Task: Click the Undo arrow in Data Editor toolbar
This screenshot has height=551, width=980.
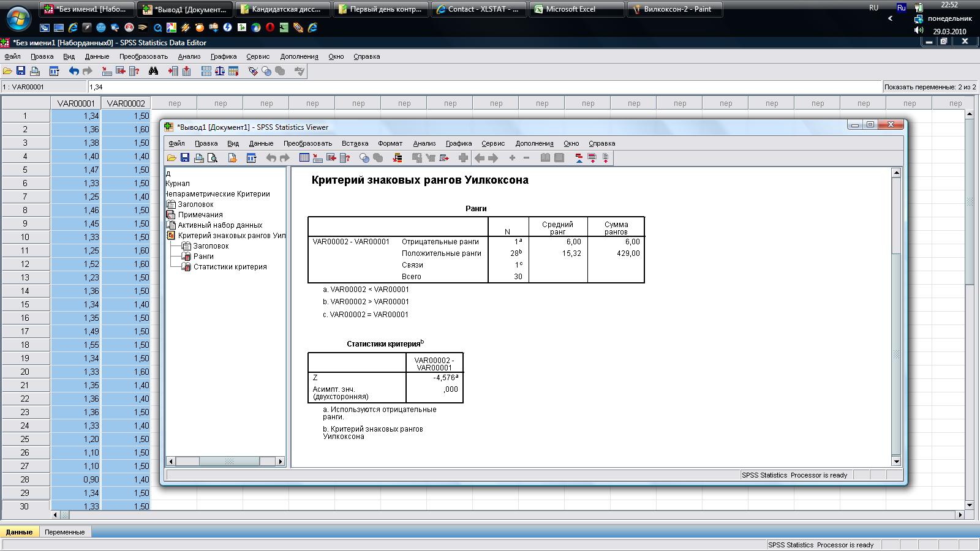Action: click(73, 71)
